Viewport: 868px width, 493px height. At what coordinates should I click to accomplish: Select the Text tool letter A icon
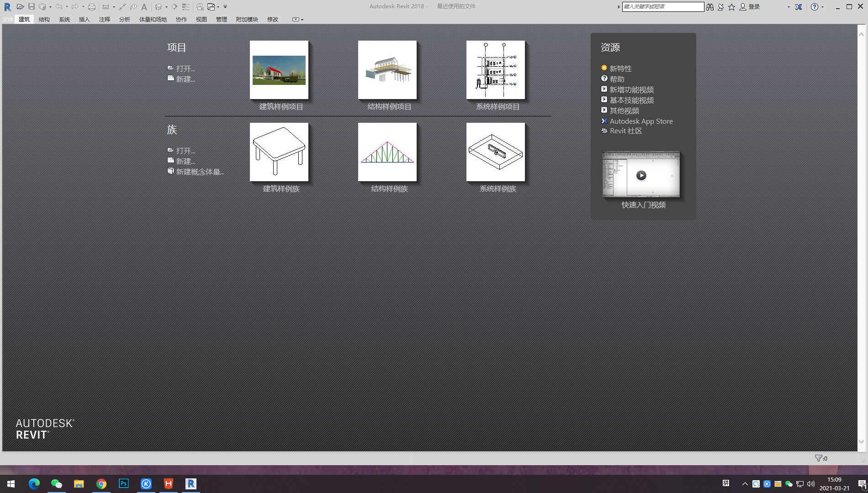(144, 6)
